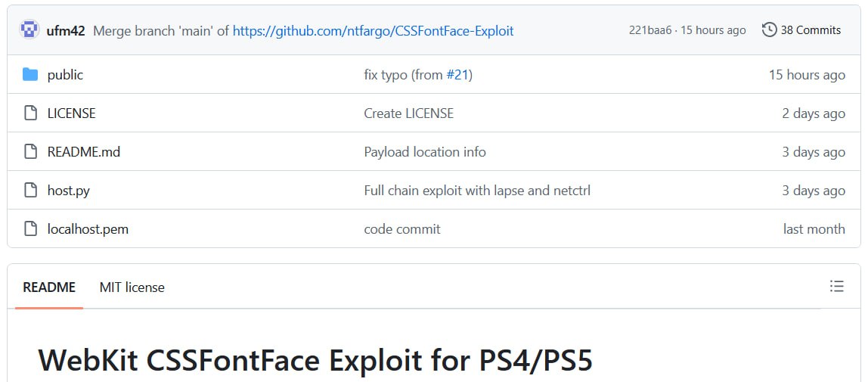Screen dimensions: 868x382
Task: Click the ufm42 user avatar
Action: (29, 30)
